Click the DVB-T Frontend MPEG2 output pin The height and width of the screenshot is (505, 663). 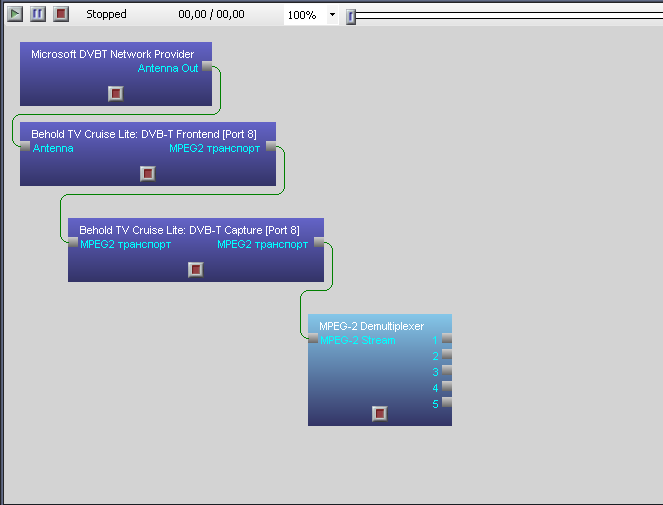tap(271, 147)
